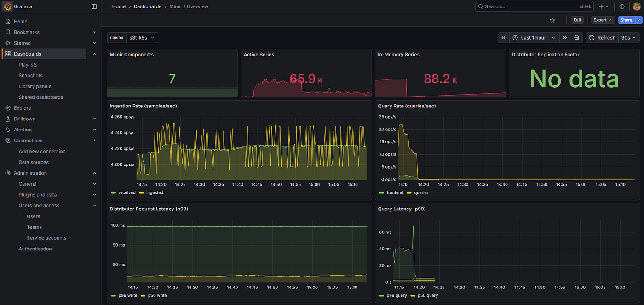Toggle the received series legend
This screenshot has width=644, height=305.
(x=123, y=192)
